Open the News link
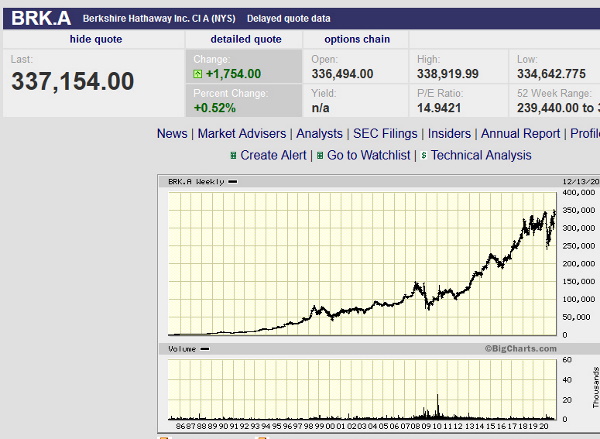 click(172, 134)
